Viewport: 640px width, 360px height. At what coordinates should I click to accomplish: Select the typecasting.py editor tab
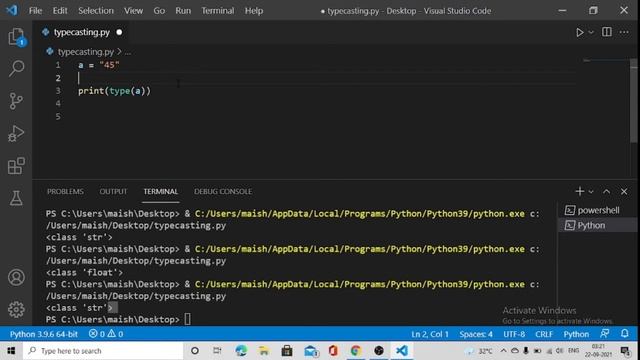(x=81, y=32)
